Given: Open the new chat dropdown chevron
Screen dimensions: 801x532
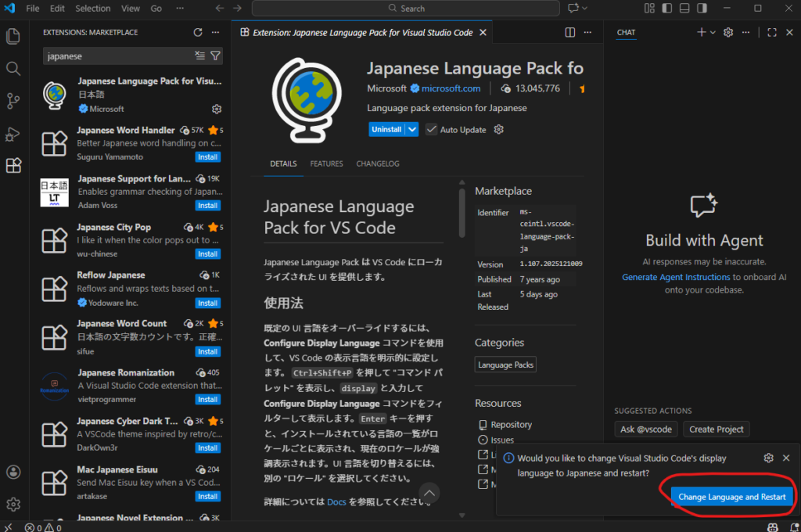Looking at the screenshot, I should [x=713, y=32].
